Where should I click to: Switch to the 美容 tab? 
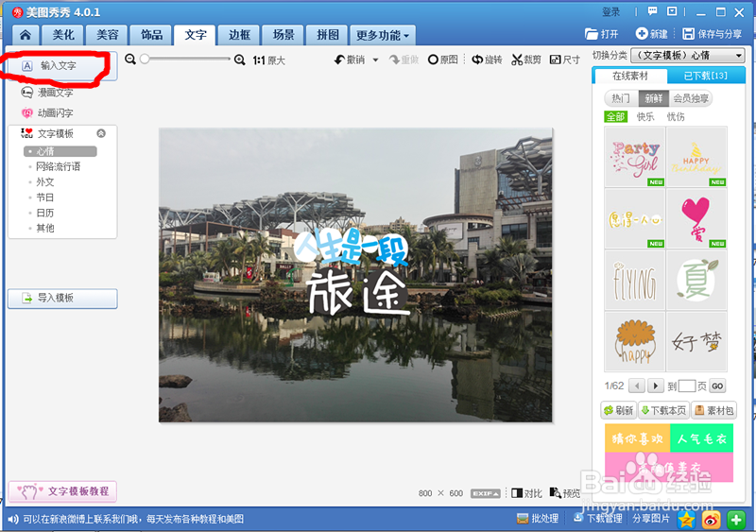coord(107,35)
